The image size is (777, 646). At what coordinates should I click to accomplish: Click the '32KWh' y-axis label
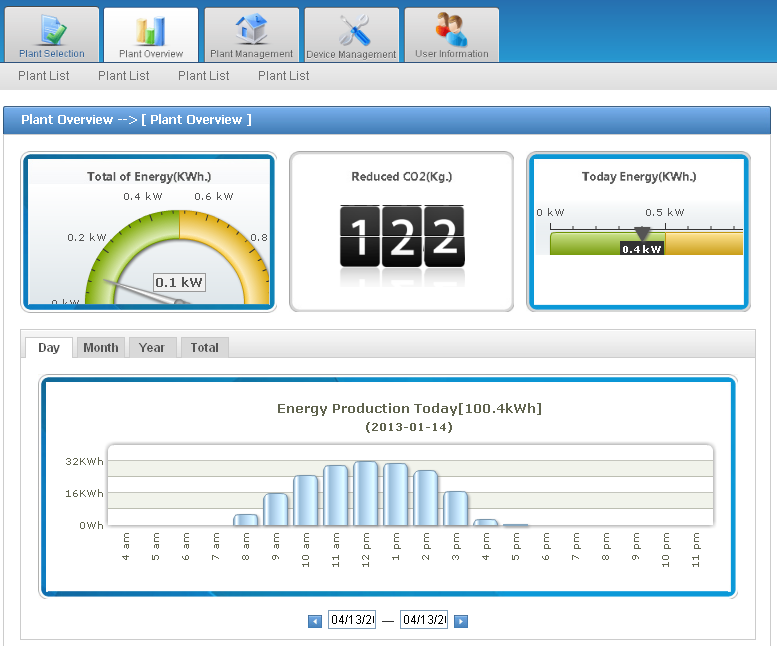[84, 461]
